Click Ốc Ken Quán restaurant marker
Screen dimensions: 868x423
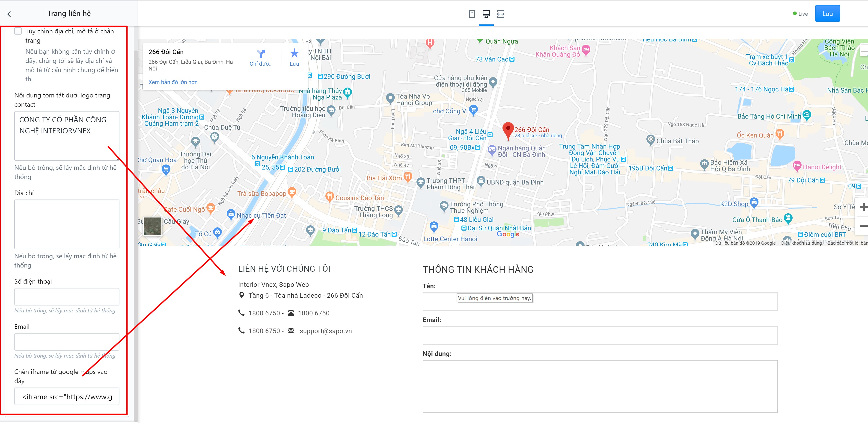click(x=779, y=134)
